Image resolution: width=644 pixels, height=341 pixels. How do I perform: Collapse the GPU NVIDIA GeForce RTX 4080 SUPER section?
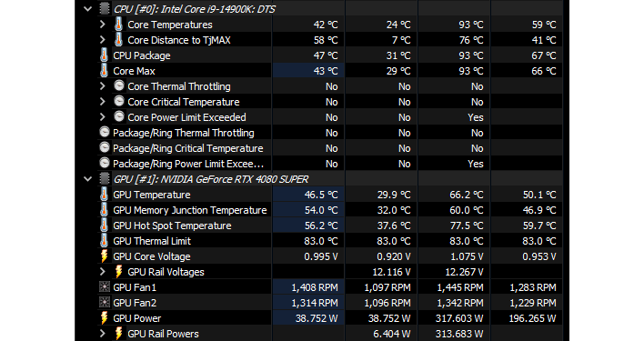point(87,179)
